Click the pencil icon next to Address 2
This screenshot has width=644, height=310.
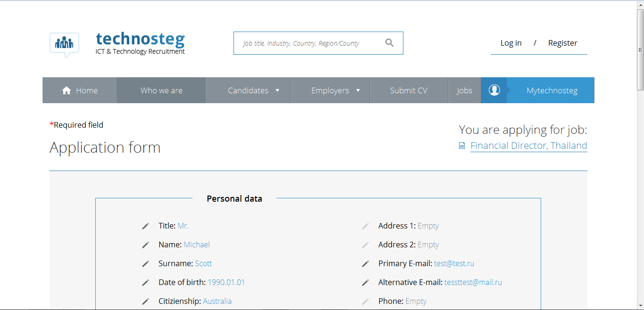pos(365,245)
